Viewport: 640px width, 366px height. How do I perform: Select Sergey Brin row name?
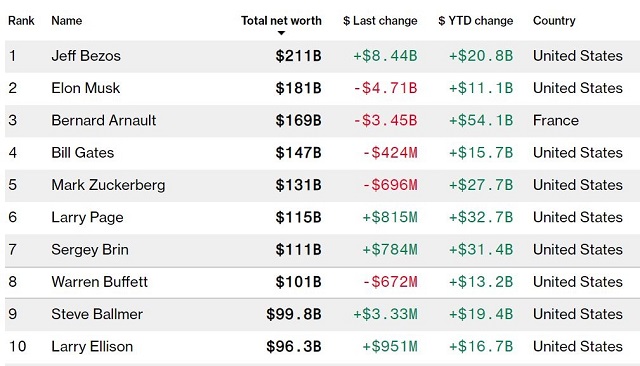pyautogui.click(x=90, y=250)
